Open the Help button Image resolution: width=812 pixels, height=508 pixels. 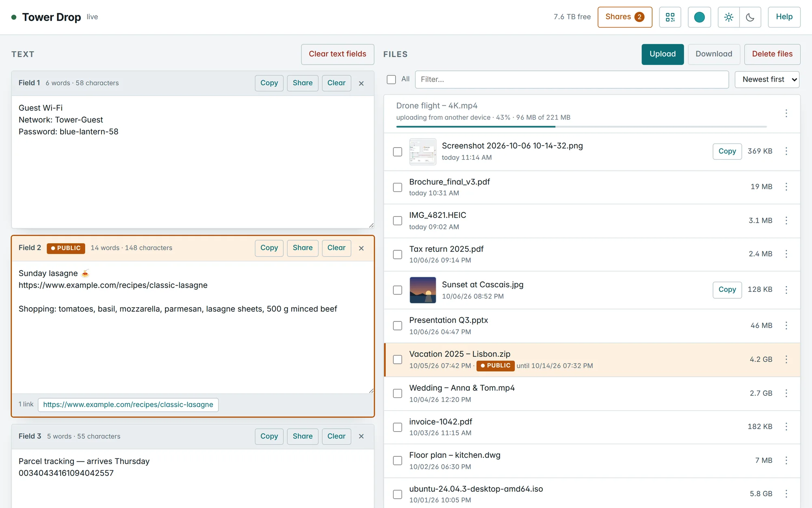point(784,17)
